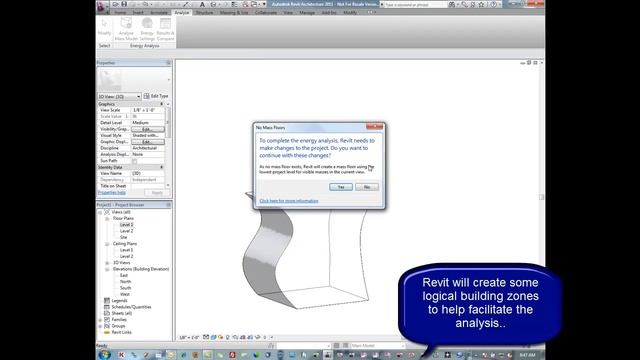This screenshot has width=640, height=360.
Task: Switch to the Home ribbon tab
Action: pos(120,13)
